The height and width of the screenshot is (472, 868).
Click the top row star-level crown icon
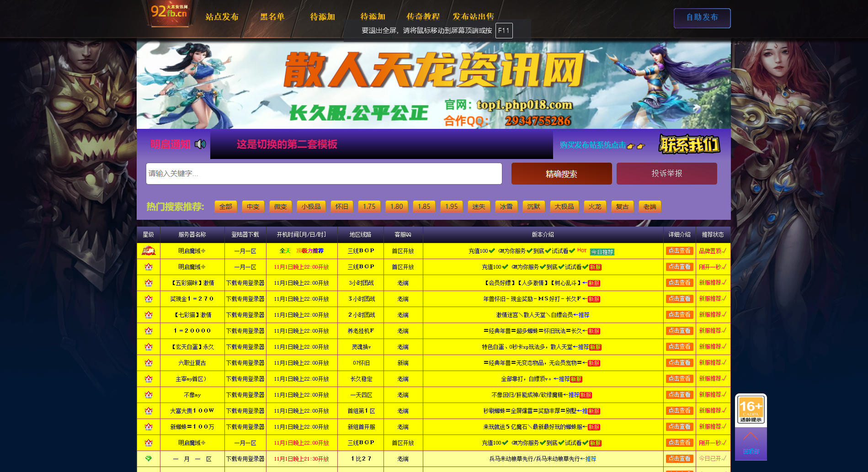[149, 251]
